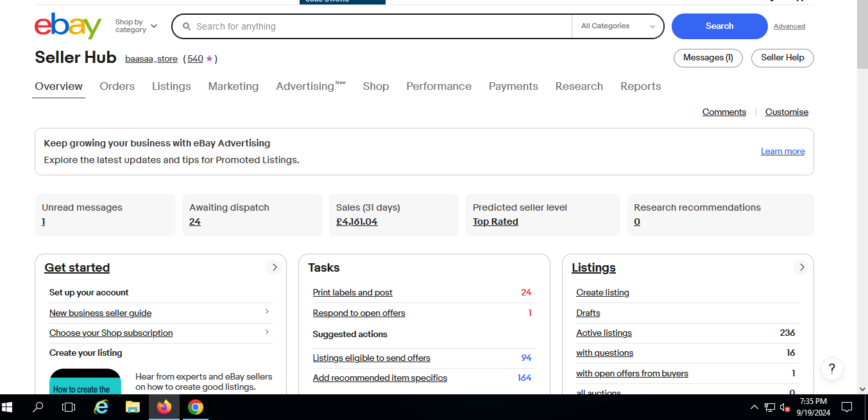Switch to the Performance tab
The width and height of the screenshot is (868, 420).
tap(439, 87)
